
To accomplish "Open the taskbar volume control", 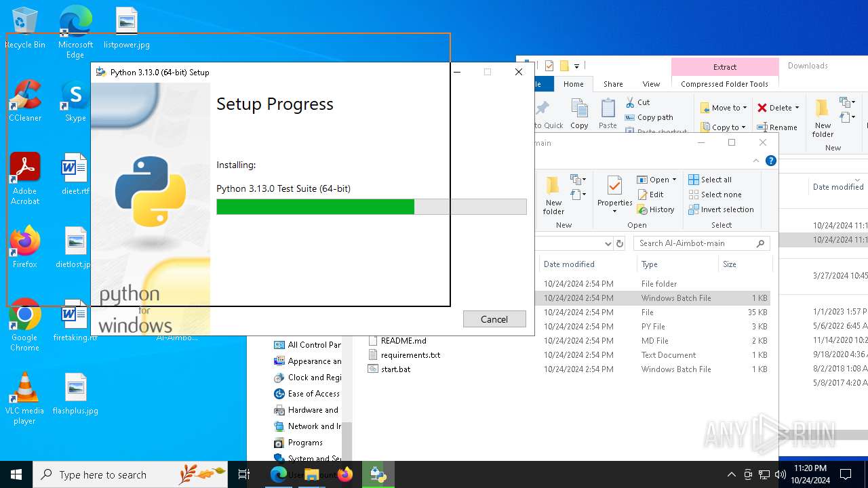I will 780,474.
